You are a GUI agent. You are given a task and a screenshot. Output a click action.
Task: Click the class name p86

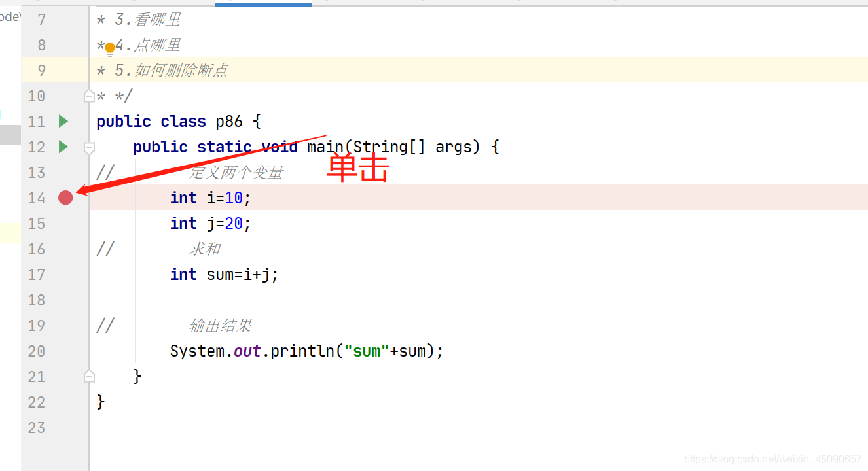[x=229, y=122]
